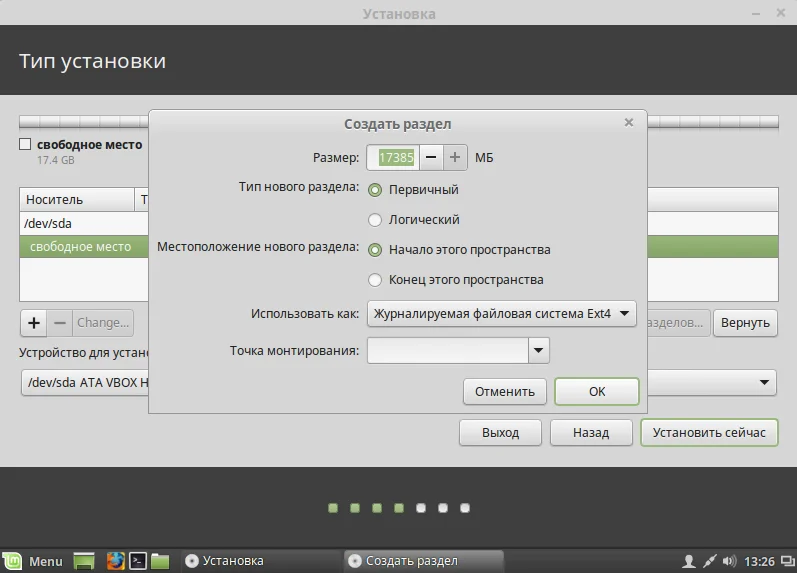Image resolution: width=797 pixels, height=573 pixels.
Task: Select свободное место row in partition table
Action: coord(84,247)
